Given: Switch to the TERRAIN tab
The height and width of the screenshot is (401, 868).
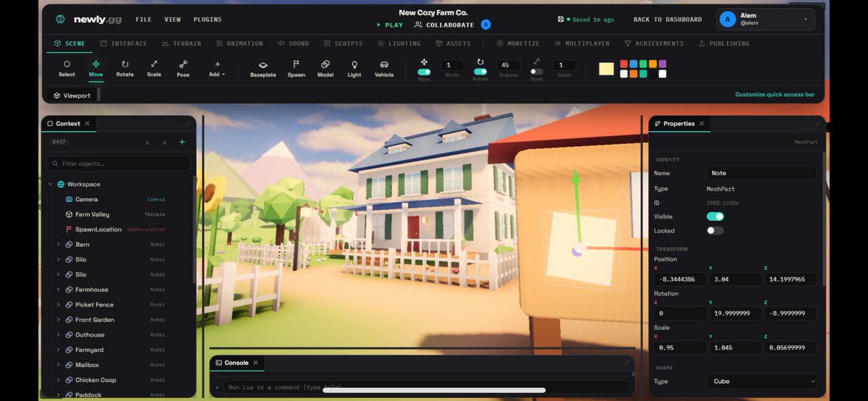Looking at the screenshot, I should 182,43.
